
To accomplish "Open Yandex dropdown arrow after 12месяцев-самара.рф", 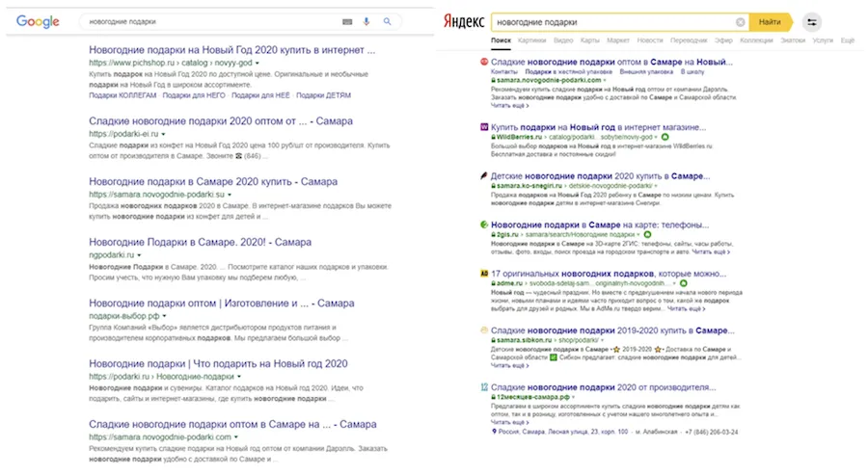I will (574, 397).
